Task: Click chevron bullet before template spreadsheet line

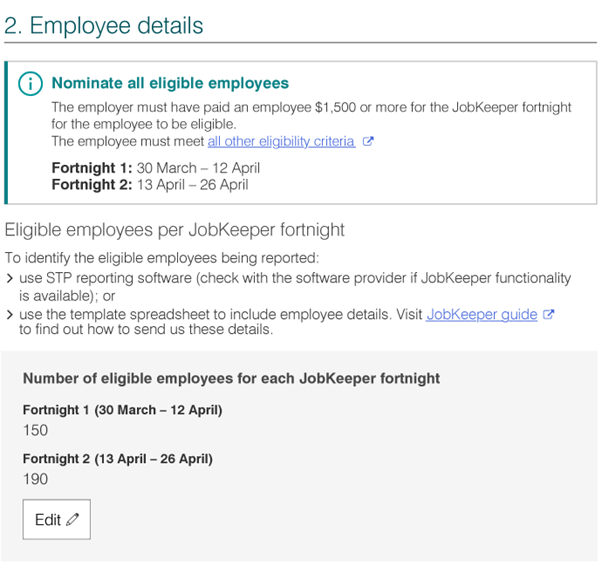Action: coord(10,314)
